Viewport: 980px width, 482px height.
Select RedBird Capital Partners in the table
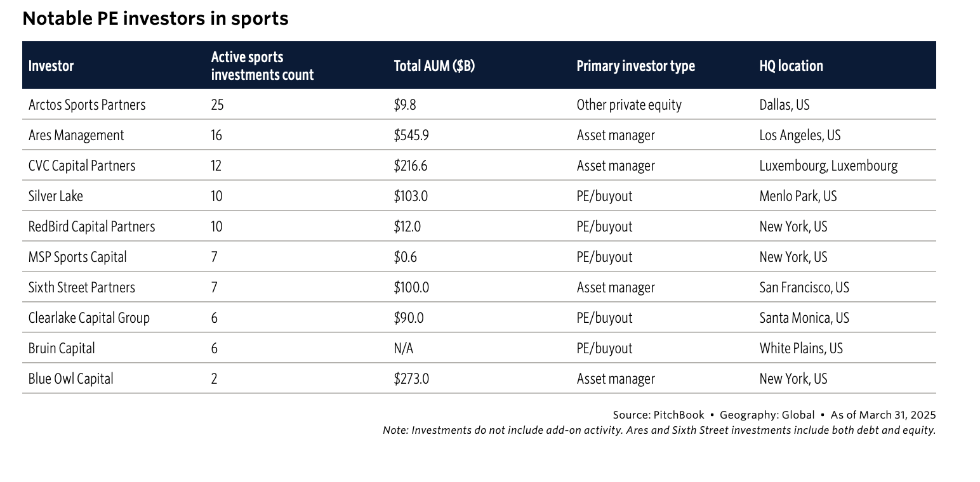point(91,226)
